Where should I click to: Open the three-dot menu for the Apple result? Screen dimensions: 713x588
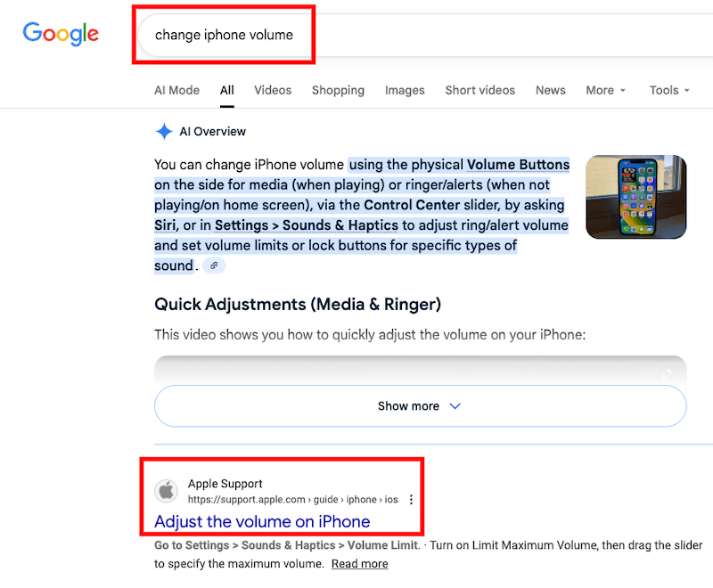click(x=411, y=500)
